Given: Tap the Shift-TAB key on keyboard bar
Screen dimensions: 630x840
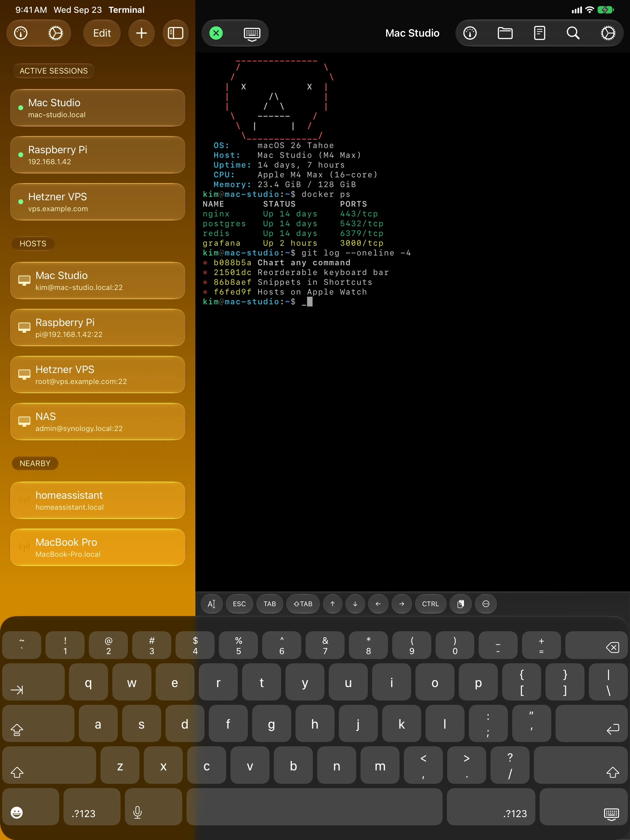Looking at the screenshot, I should (303, 604).
